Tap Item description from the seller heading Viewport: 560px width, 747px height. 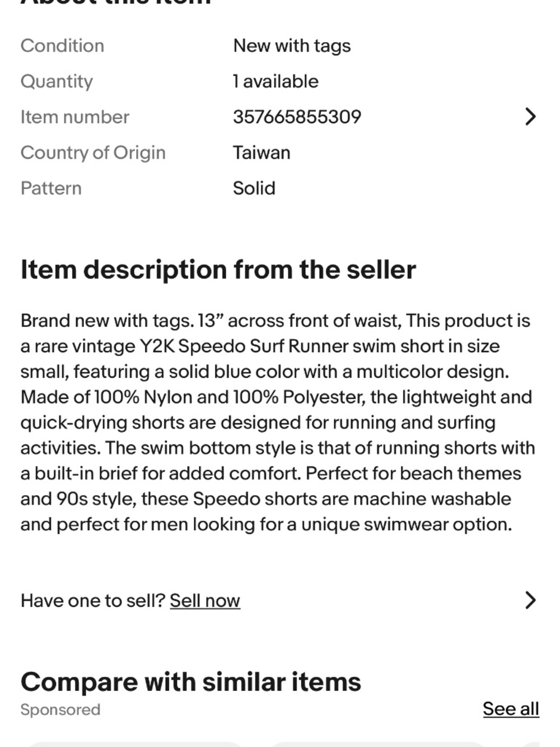tap(218, 270)
